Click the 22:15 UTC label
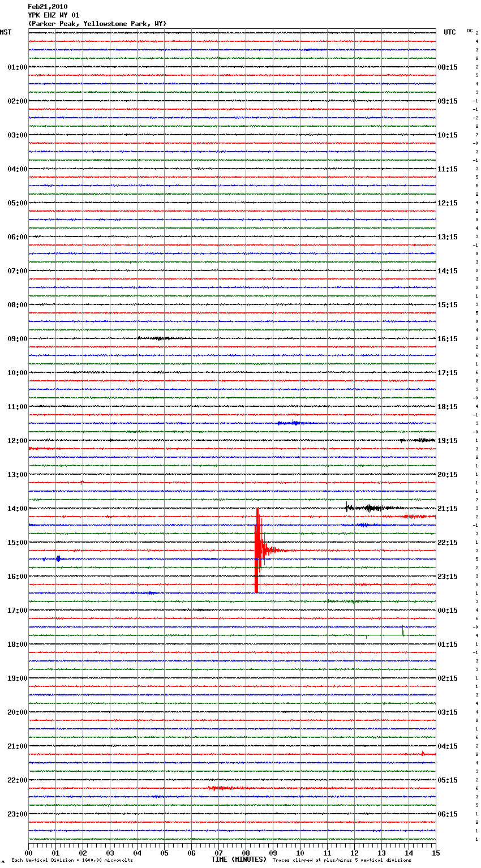The image size is (481, 868). (448, 543)
